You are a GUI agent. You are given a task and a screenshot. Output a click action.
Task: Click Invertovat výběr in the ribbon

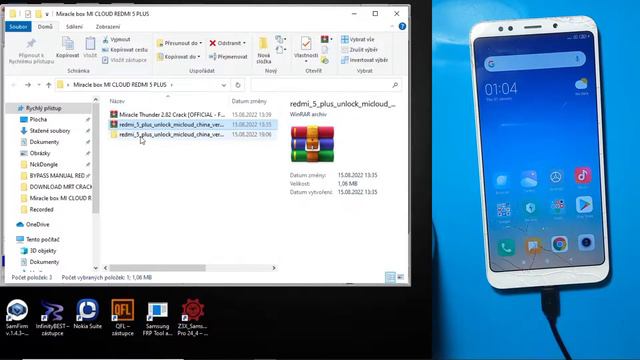[x=364, y=60]
